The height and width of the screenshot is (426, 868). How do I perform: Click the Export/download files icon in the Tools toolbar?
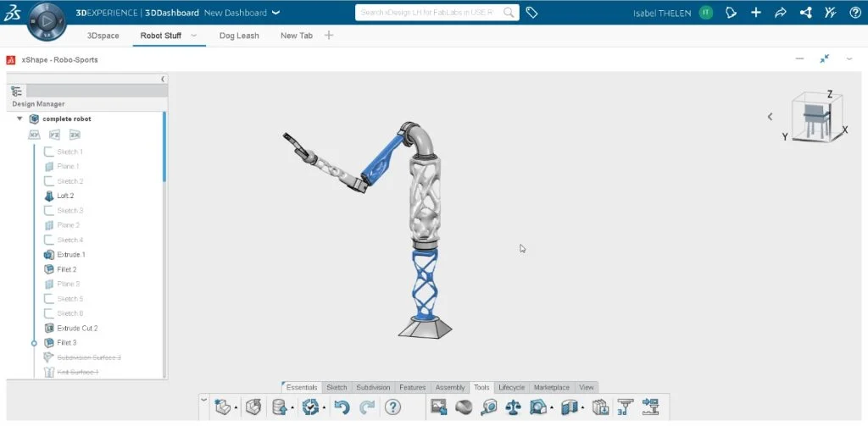[600, 407]
